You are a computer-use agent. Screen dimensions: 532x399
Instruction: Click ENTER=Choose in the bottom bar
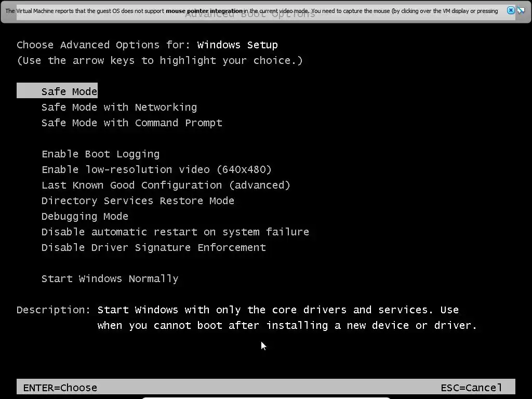[60, 388]
